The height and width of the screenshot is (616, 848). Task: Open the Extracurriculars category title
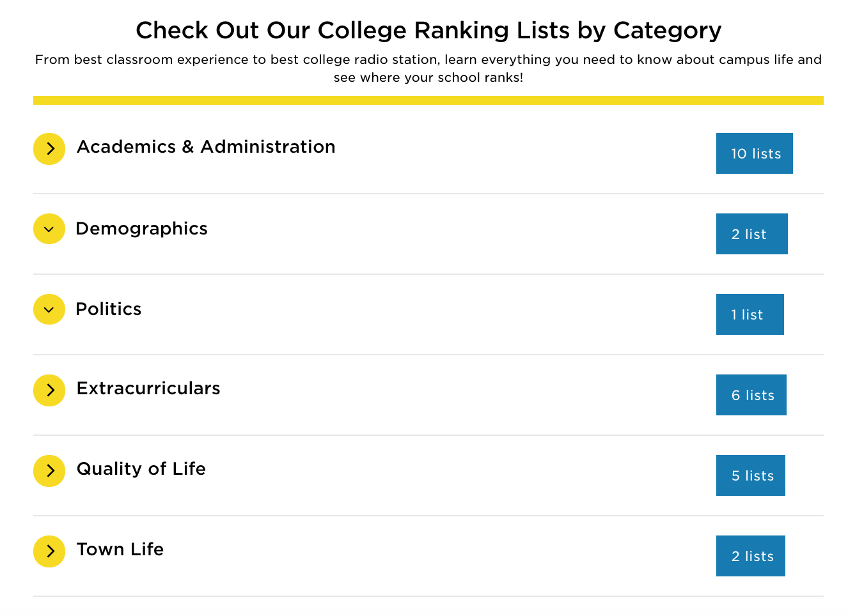click(x=148, y=389)
